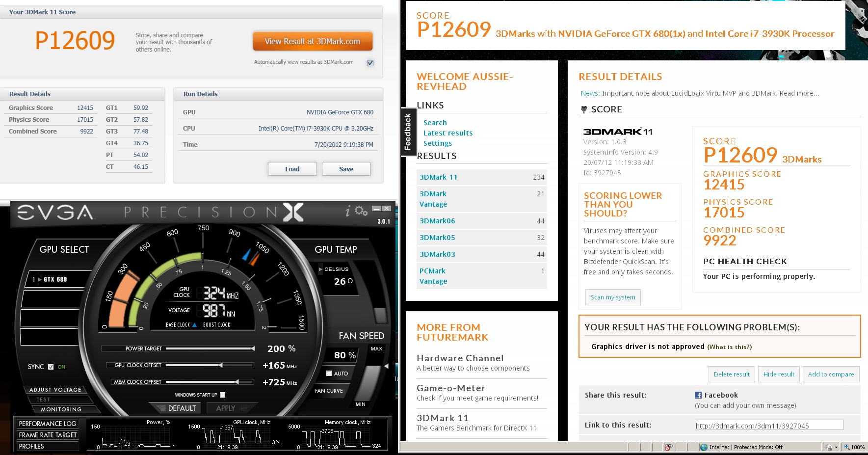The image size is (868, 455).
Task: Click the Mem Clock Offset slider handle
Action: click(x=237, y=382)
